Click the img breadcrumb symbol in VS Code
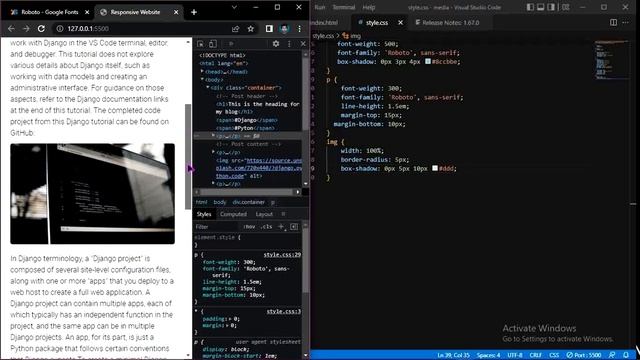The image size is (640, 360). click(x=352, y=36)
